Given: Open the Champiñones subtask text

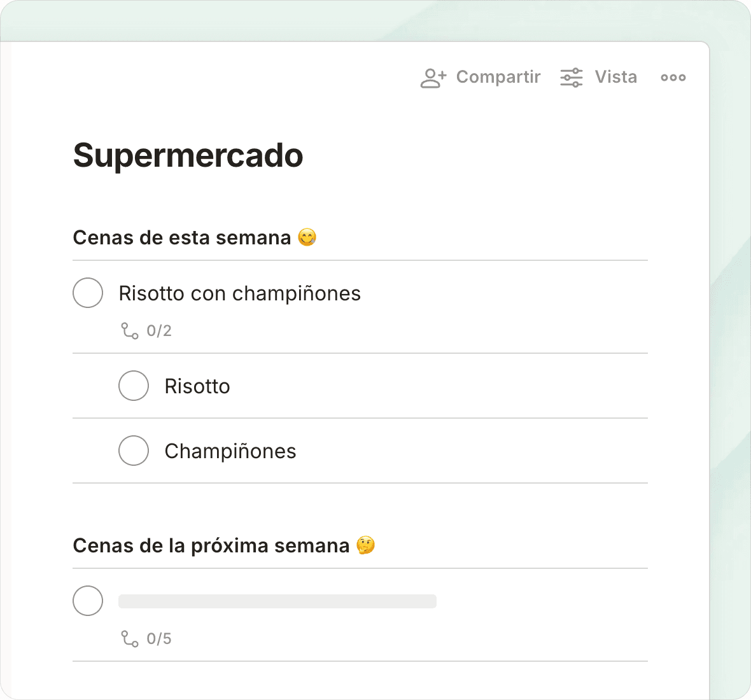Looking at the screenshot, I should [230, 451].
